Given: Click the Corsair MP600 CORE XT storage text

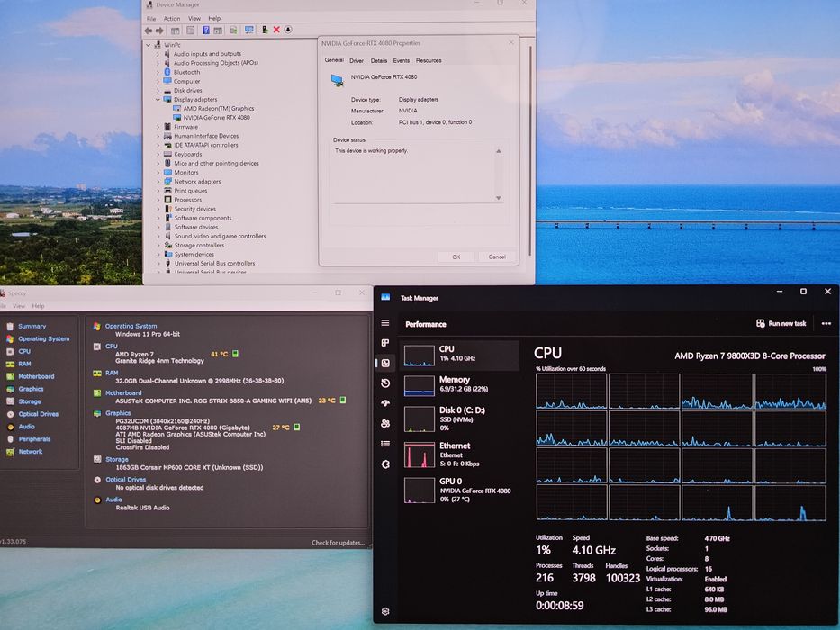Looking at the screenshot, I should coord(189,468).
